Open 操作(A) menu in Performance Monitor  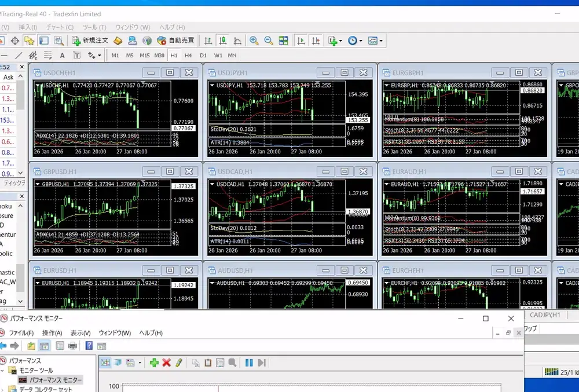tap(52, 333)
